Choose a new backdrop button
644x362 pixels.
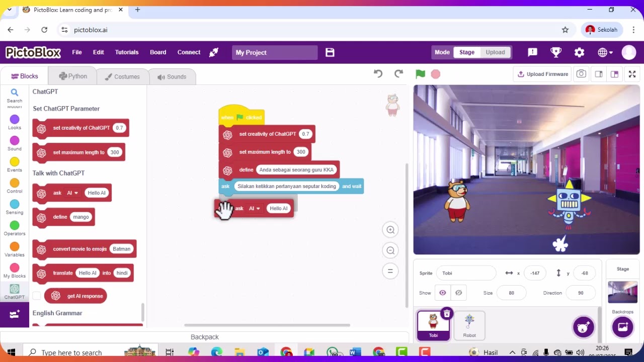[623, 327]
